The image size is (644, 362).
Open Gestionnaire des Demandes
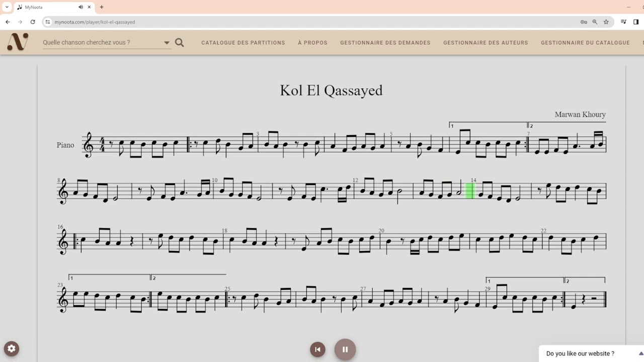point(385,43)
